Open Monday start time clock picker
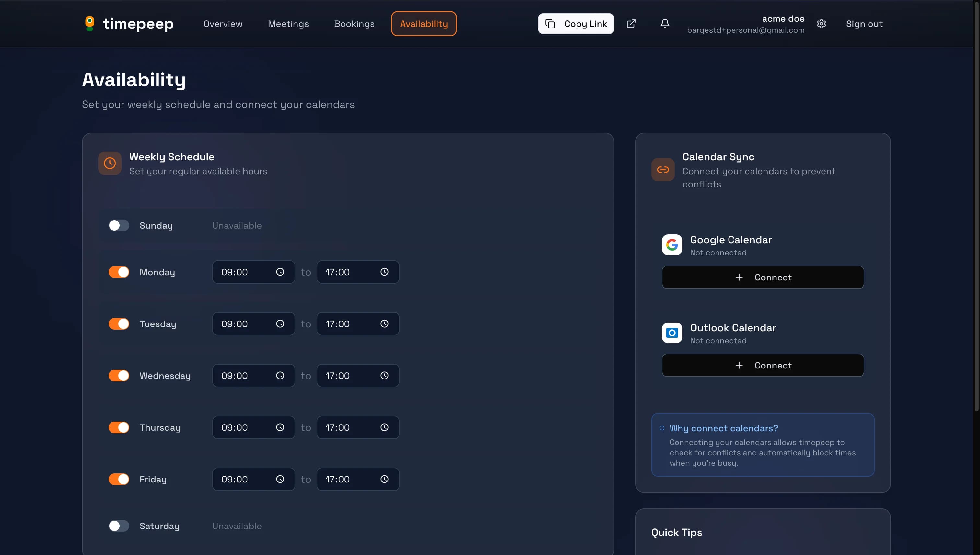Viewport: 980px width, 555px height. (280, 272)
